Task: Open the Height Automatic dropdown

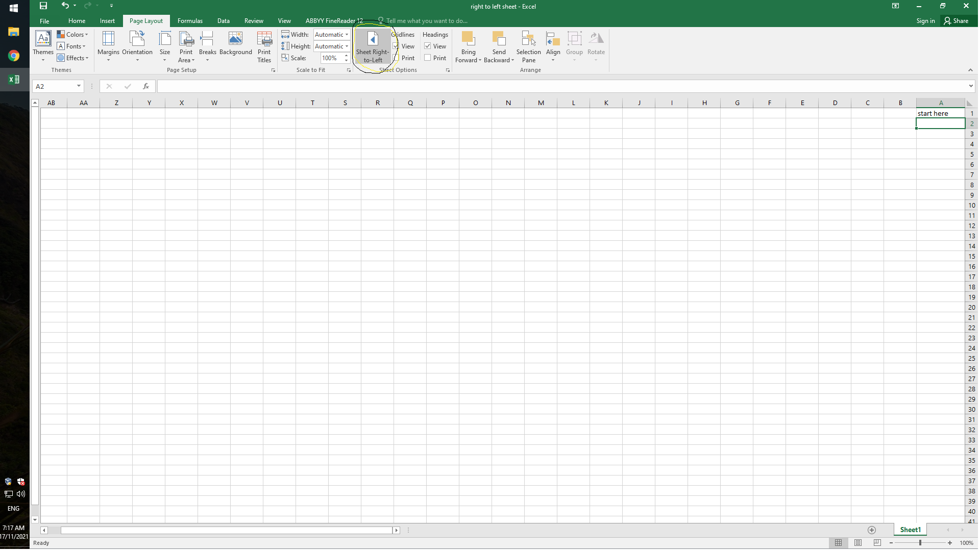Action: 346,46
